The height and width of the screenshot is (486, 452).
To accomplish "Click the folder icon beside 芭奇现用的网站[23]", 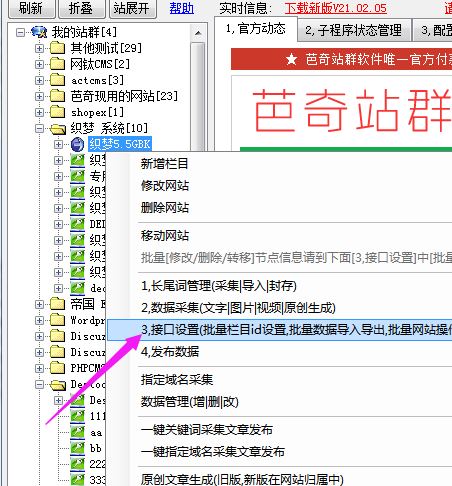I will pos(57,96).
